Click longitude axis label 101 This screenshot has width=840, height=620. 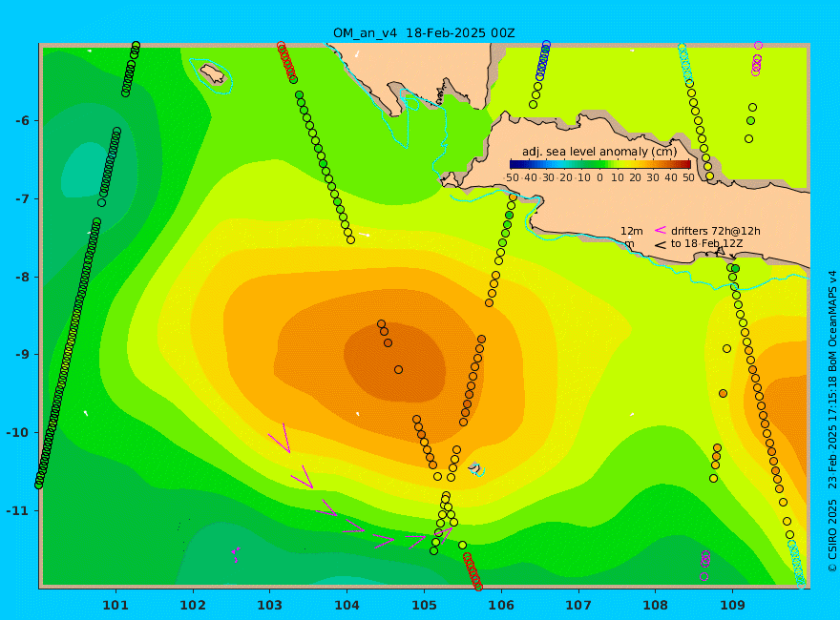click(x=115, y=606)
